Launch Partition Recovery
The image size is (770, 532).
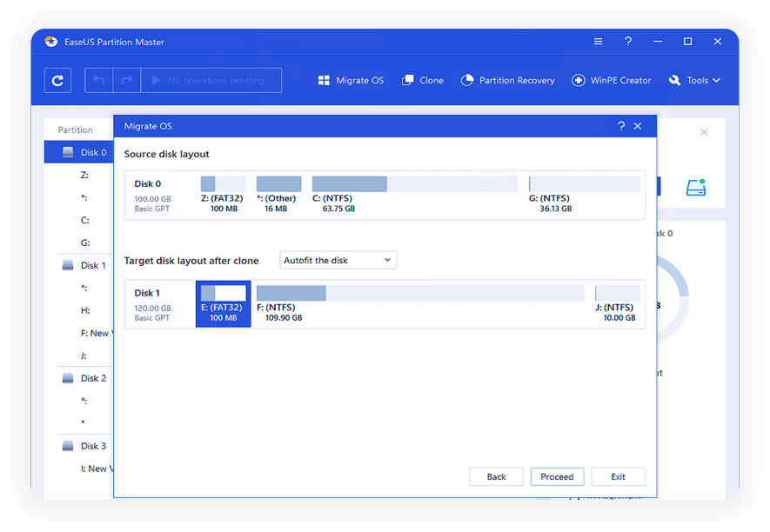507,81
